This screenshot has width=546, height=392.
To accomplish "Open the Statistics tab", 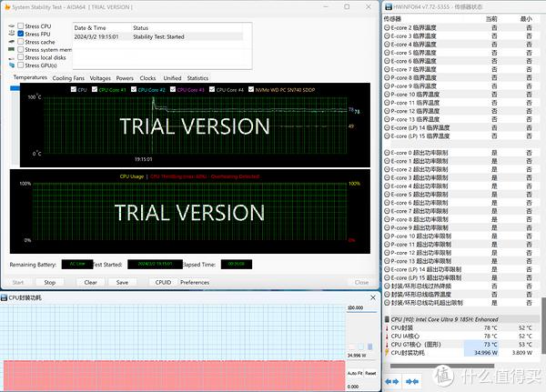I will [197, 78].
